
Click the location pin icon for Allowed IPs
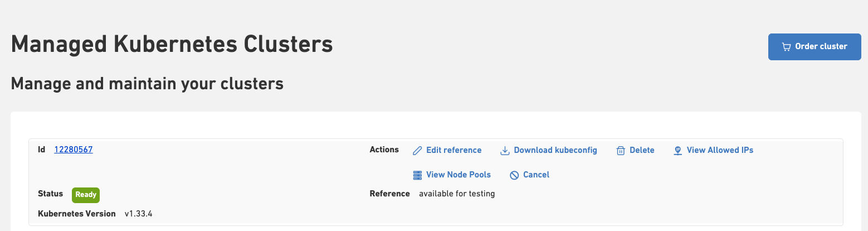coord(678,151)
